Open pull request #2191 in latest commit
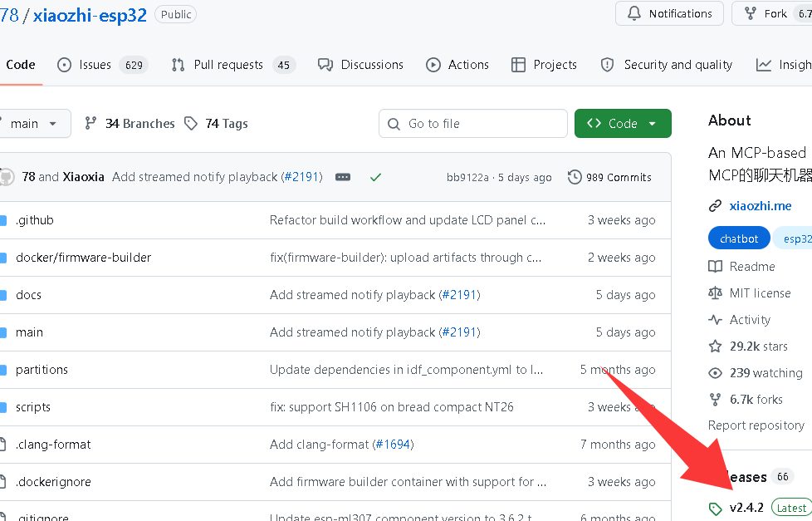812x521 pixels. pos(302,177)
